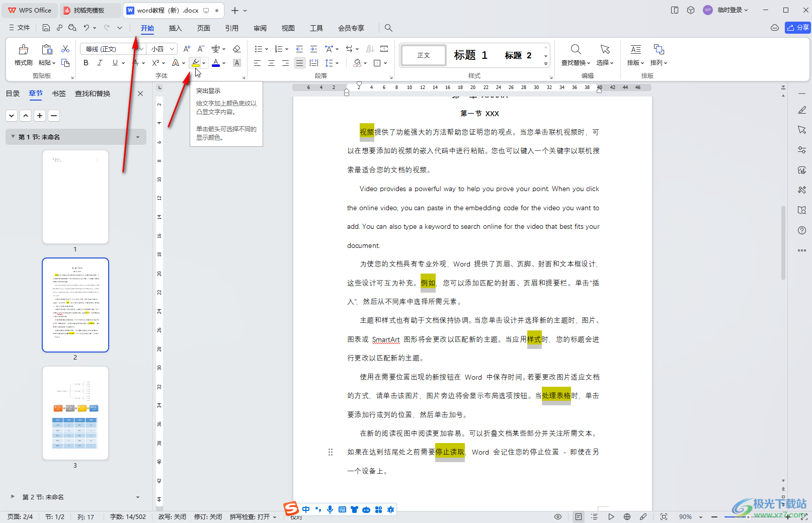The height and width of the screenshot is (523, 812).
Task: Open the 视图 ribbon tab
Action: pyautogui.click(x=288, y=28)
